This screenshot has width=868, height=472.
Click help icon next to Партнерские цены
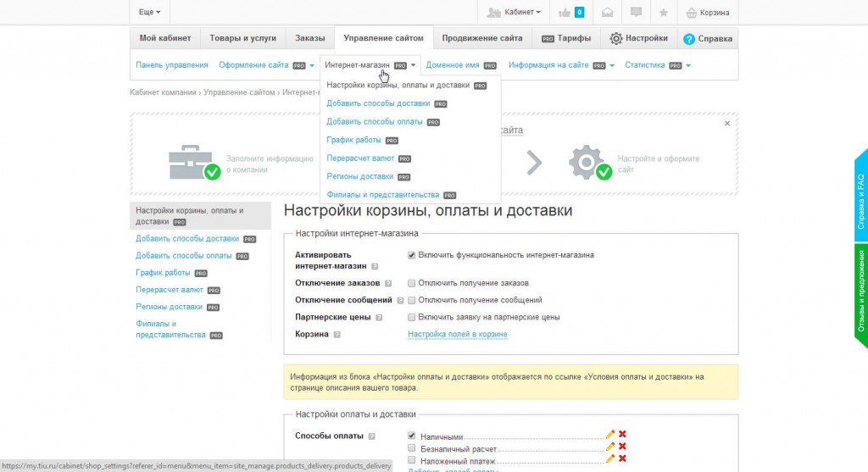pyautogui.click(x=379, y=318)
